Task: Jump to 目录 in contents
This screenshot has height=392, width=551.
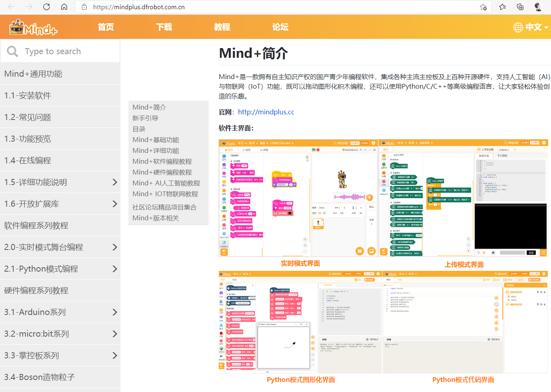Action: 139,129
